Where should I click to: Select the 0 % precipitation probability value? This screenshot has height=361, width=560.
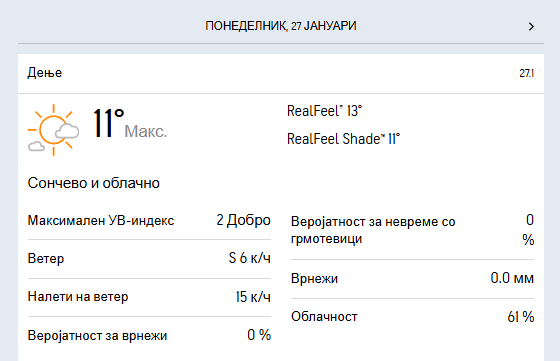[x=259, y=335]
